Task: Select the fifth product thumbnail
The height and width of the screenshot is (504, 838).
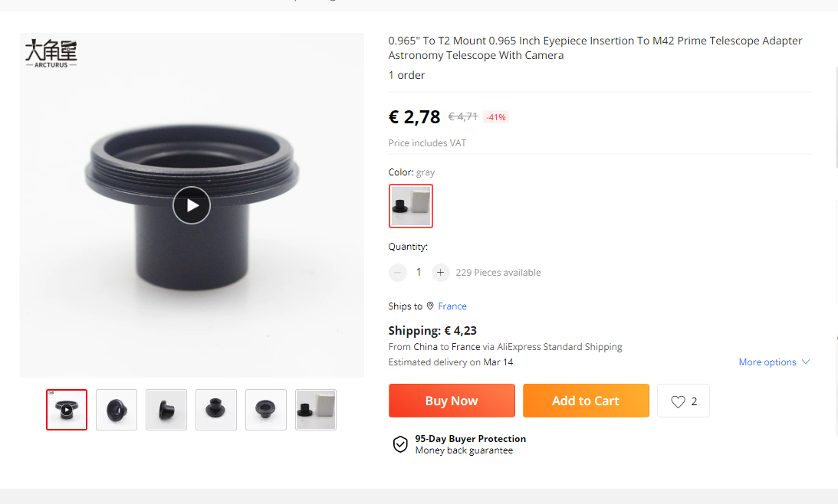Action: point(266,410)
